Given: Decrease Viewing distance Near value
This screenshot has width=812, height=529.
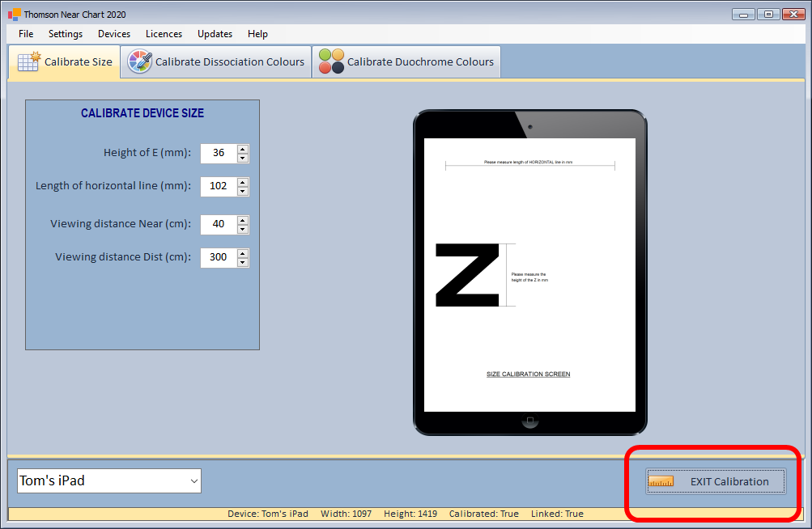Looking at the screenshot, I should click(x=243, y=229).
